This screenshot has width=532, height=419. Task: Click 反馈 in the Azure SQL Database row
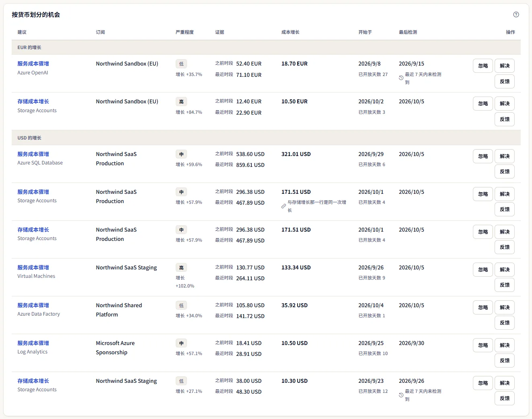coord(505,172)
